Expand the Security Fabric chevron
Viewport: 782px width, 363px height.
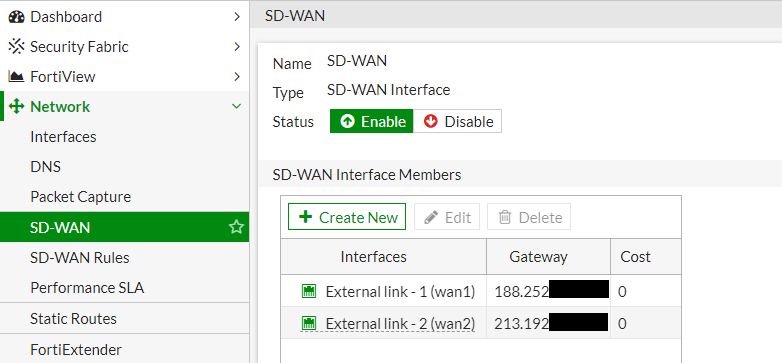(x=237, y=46)
